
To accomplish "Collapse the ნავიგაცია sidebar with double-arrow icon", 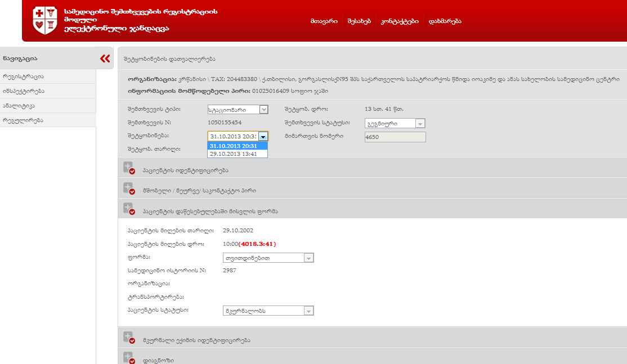I will [x=105, y=59].
